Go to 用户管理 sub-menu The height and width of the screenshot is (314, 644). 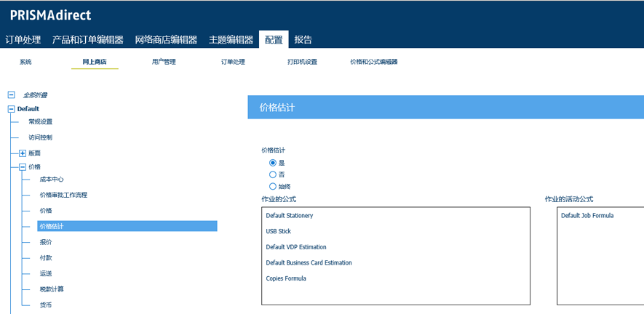point(164,62)
